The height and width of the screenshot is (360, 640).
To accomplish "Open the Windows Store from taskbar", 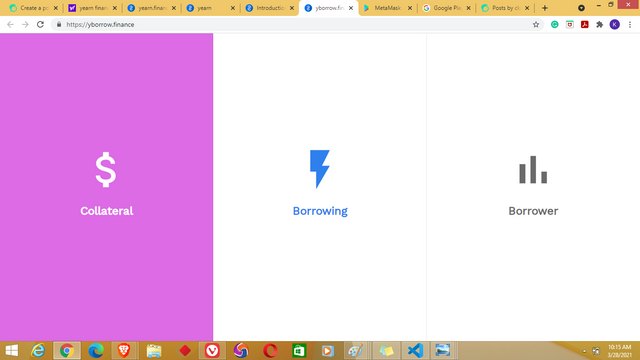I will tap(299, 350).
